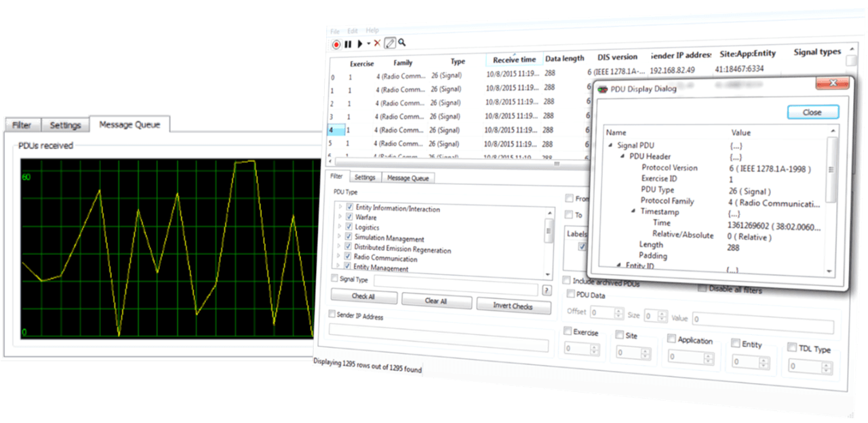Viewport: 868px width, 423px height.
Task: Enable the Application filter checkbox
Action: click(671, 339)
